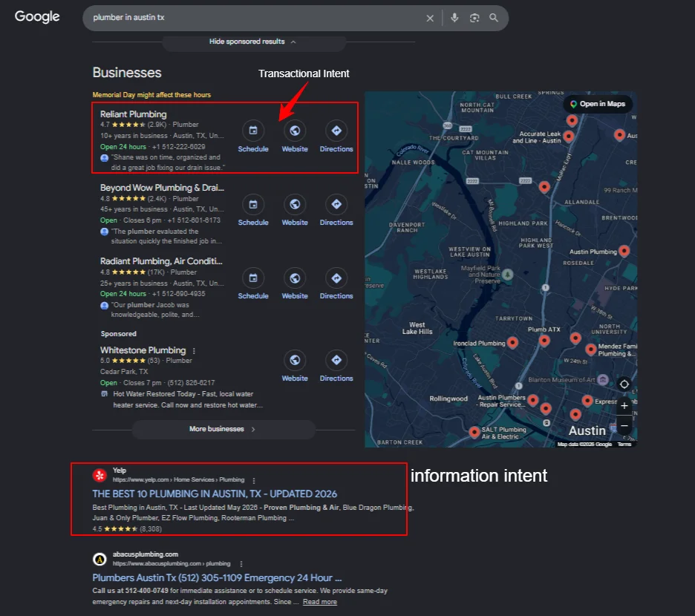Click the Mendez Family Plumbing map pin

click(x=590, y=350)
